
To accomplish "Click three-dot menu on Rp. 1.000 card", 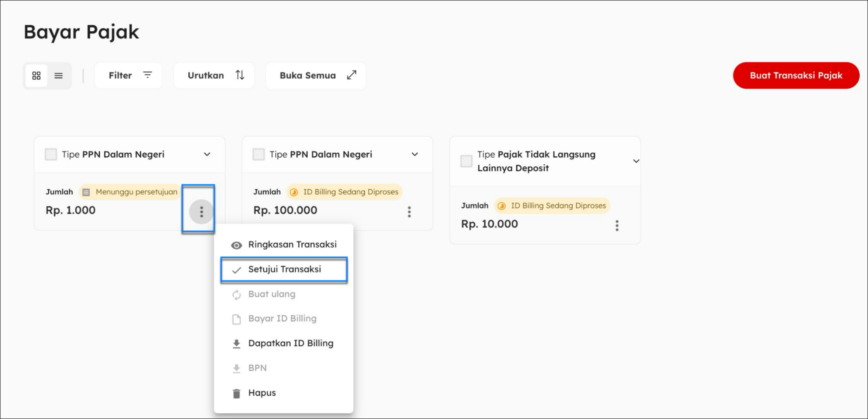I will (x=202, y=212).
